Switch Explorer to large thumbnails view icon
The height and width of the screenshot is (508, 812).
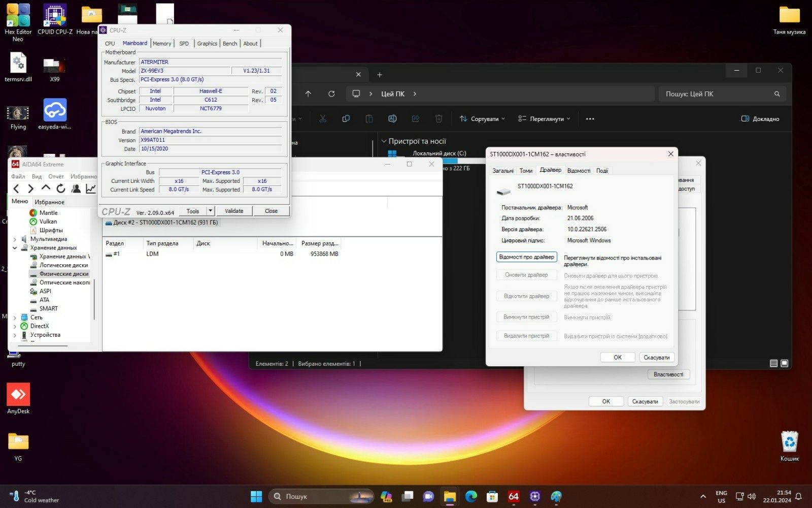click(785, 363)
